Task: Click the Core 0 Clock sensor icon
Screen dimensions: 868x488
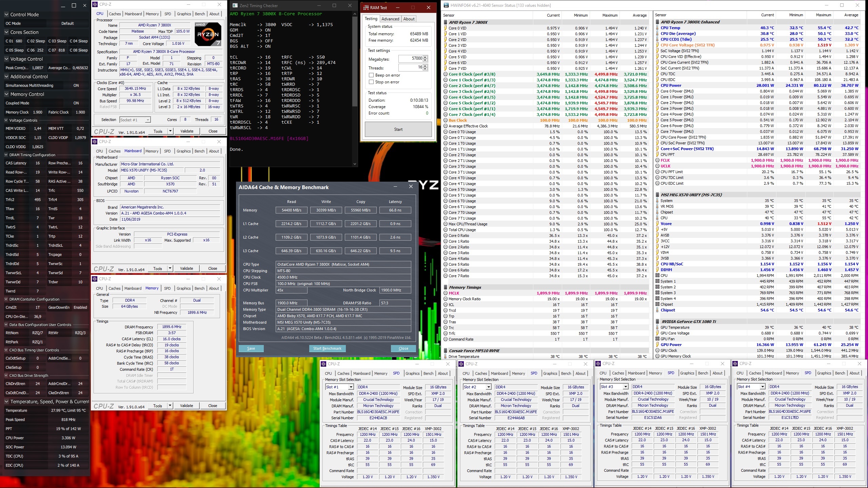Action: pyautogui.click(x=446, y=74)
